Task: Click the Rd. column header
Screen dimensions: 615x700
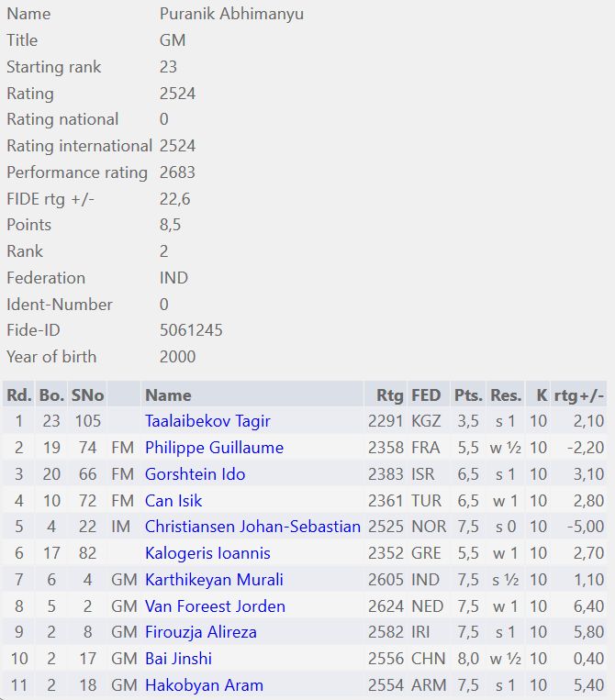Action: click(x=18, y=395)
